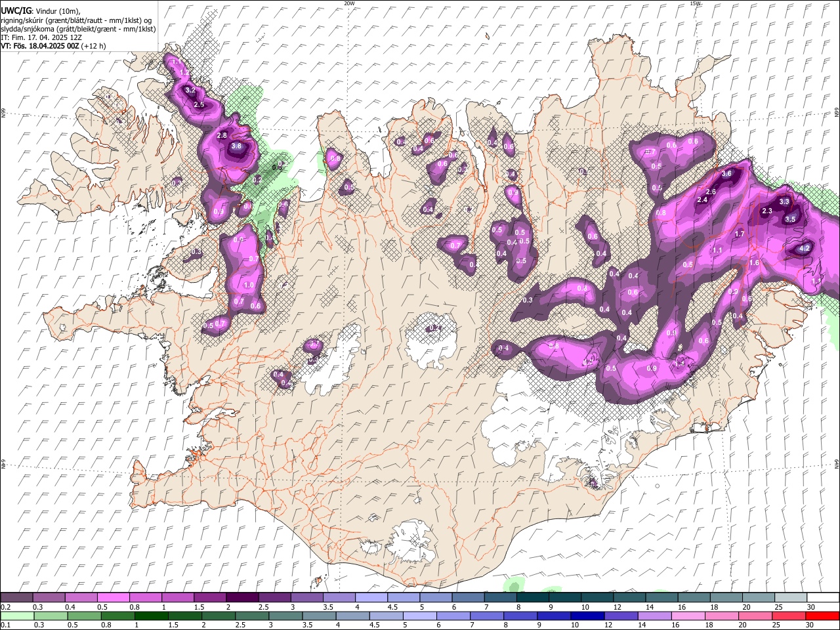Pick the darkest purple 2 swatch on snow scale
Viewport: 840px width, 630px height.
click(241, 598)
